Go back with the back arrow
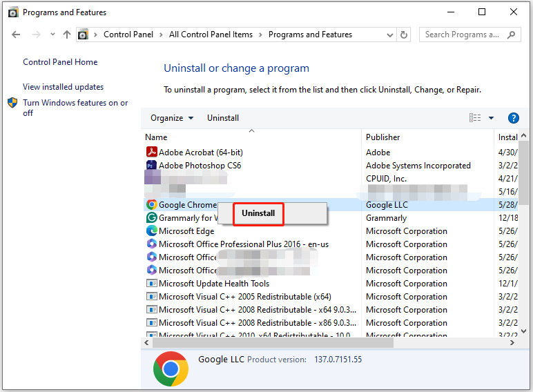This screenshot has height=392, width=533. point(16,35)
